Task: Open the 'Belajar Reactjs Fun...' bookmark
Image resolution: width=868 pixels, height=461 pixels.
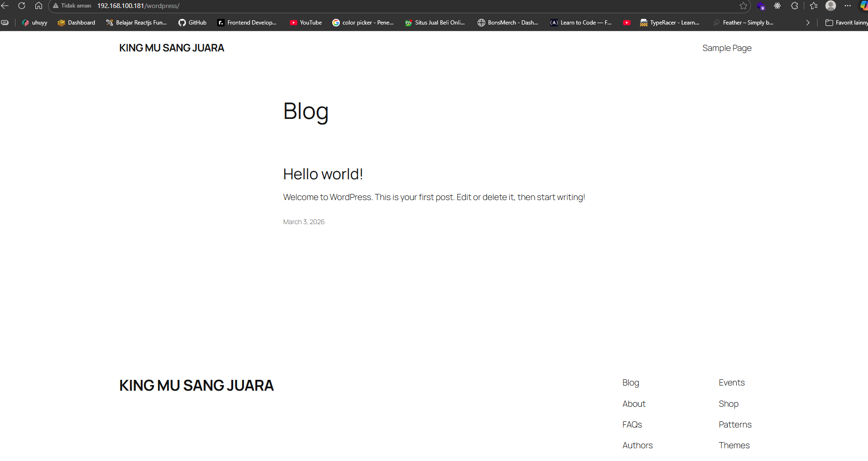Action: point(136,23)
